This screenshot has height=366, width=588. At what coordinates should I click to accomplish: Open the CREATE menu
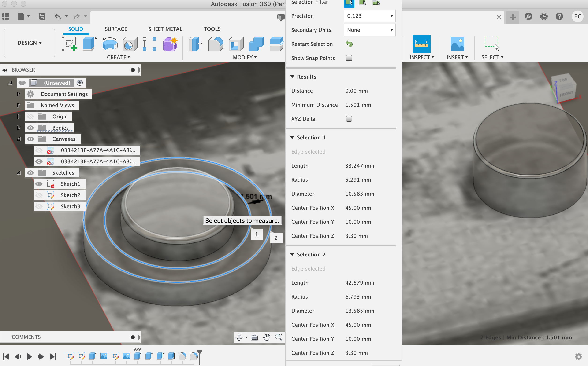point(119,57)
